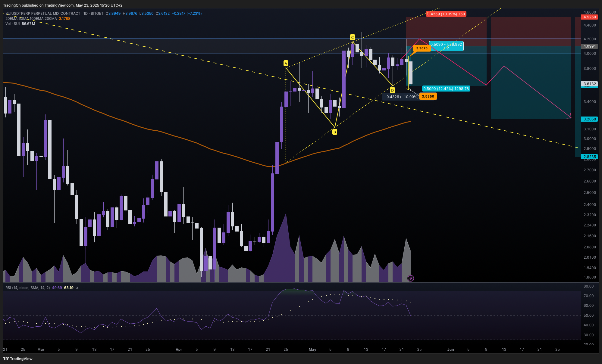This screenshot has width=602, height=364.
Task: Click the red 4.5250 price axis tag
Action: [590, 17]
